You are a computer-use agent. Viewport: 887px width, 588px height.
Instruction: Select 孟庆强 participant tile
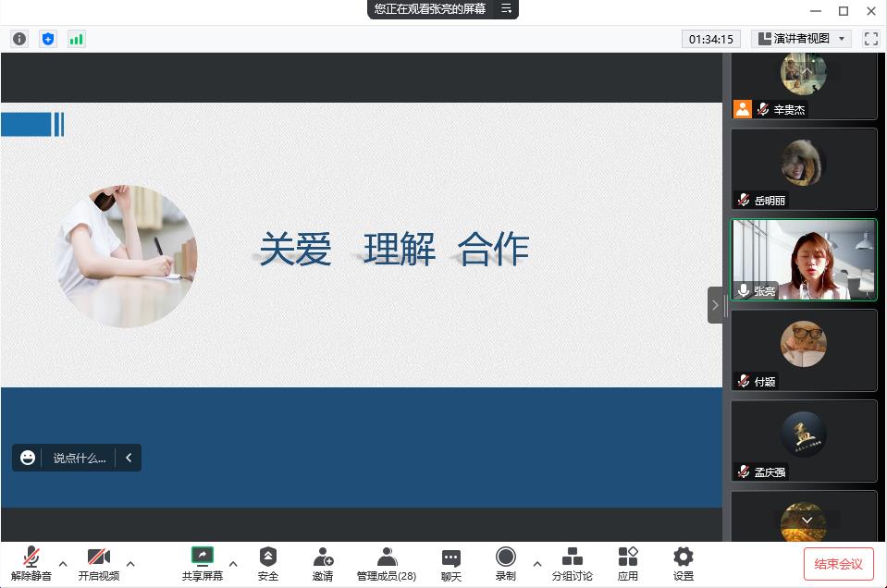coord(804,440)
